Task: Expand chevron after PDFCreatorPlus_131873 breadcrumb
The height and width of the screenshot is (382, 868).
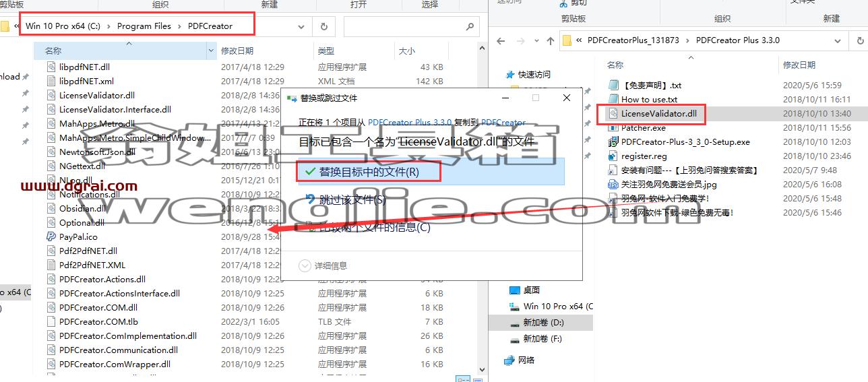Action: 689,40
